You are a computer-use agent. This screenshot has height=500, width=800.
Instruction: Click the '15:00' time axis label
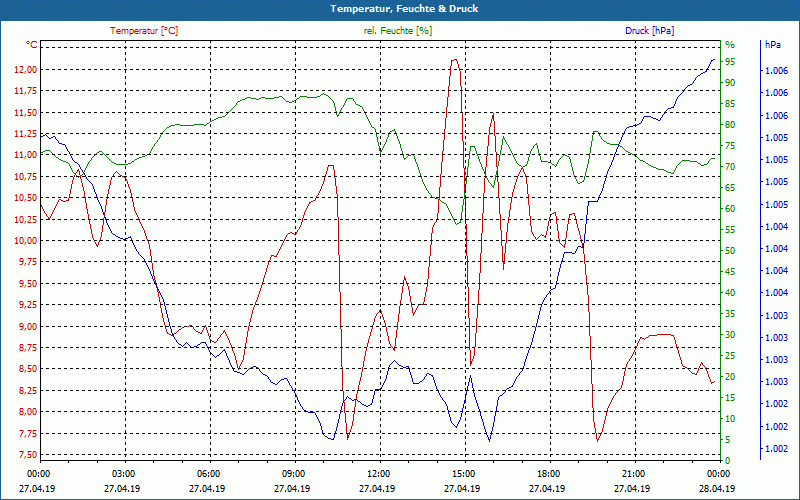(x=463, y=473)
